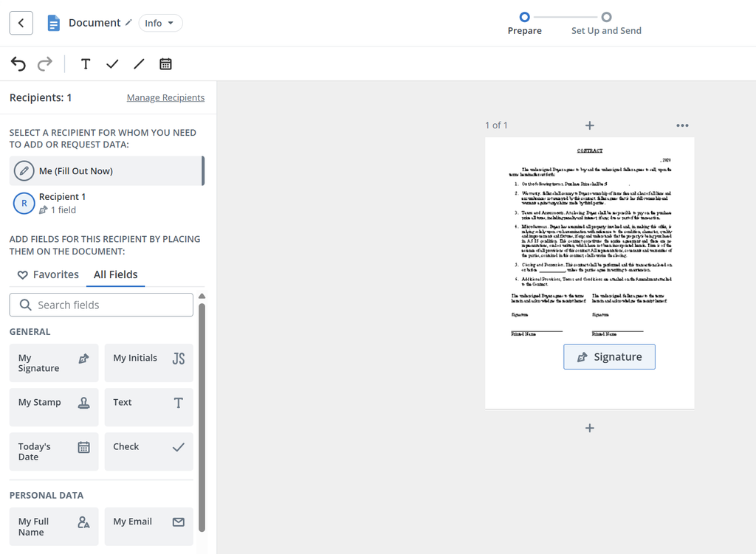Open the Info dropdown
Image resolution: width=756 pixels, height=554 pixels.
160,23
